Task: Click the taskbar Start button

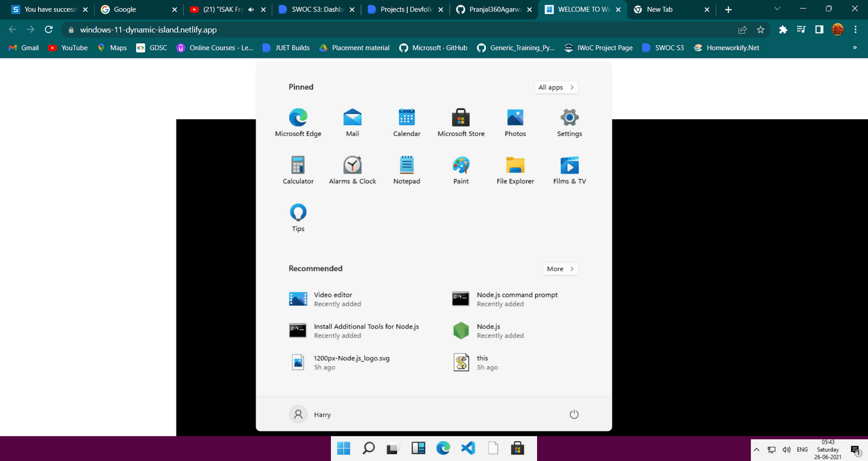Action: pyautogui.click(x=344, y=448)
